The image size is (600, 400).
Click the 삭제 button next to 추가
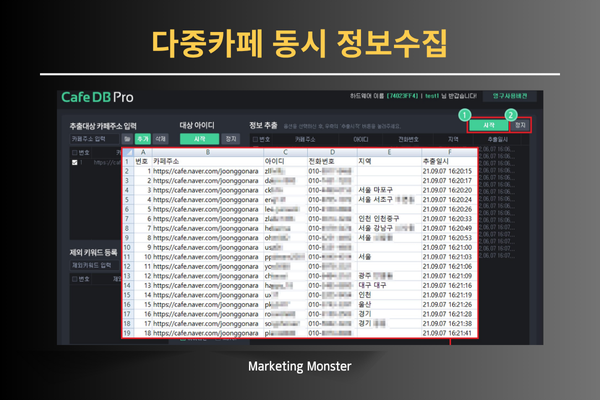click(x=160, y=139)
